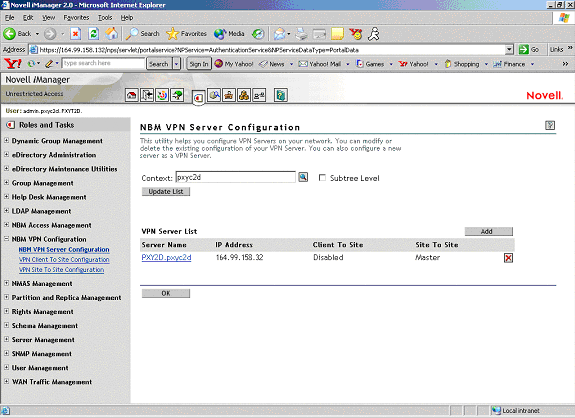Open NBM VPN Server Configuration link
The height and width of the screenshot is (418, 575).
pos(64,249)
